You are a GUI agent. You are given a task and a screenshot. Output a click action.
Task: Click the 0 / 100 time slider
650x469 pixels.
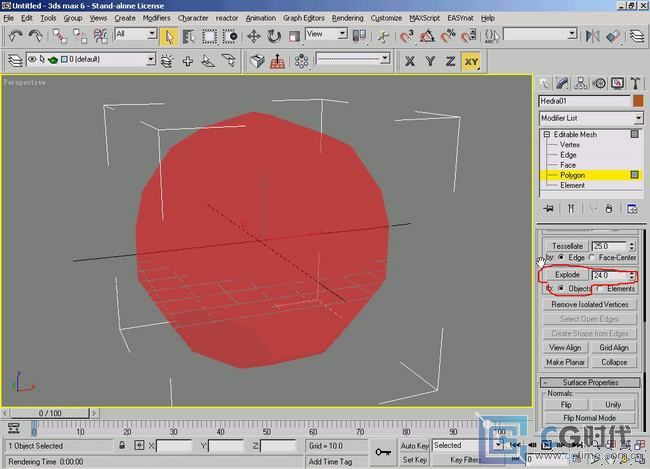click(50, 413)
